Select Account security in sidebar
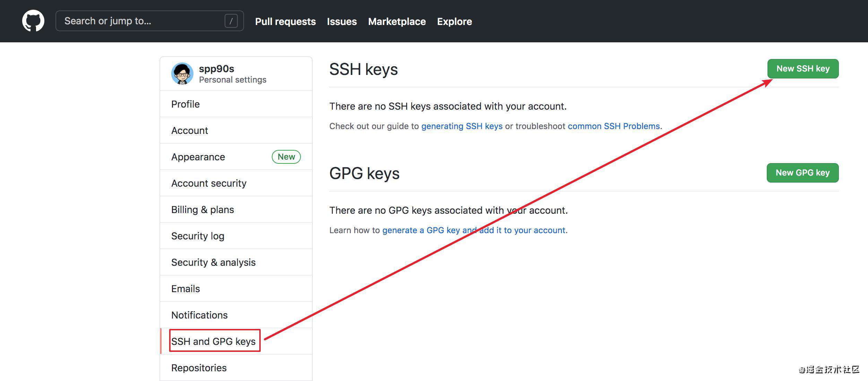This screenshot has height=381, width=868. 236,183
